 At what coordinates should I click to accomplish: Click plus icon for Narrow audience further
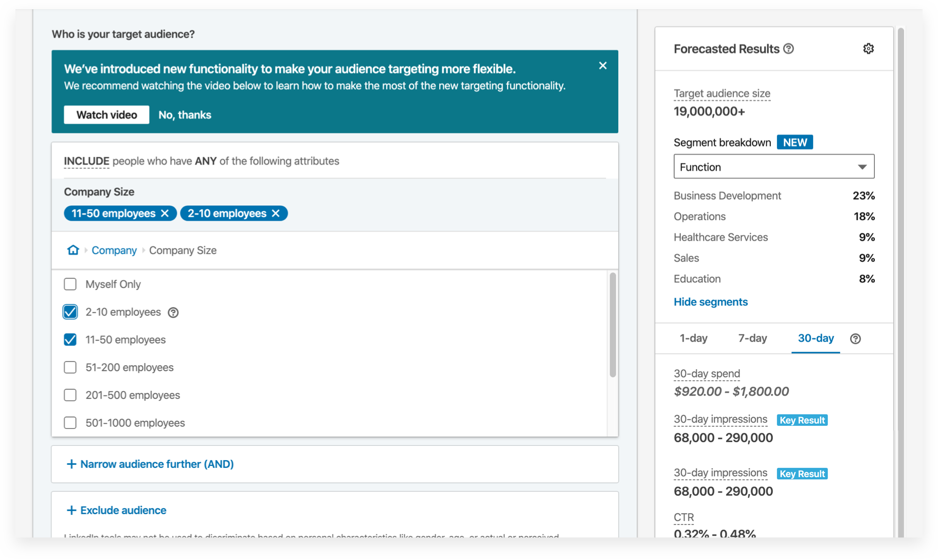[x=71, y=464]
